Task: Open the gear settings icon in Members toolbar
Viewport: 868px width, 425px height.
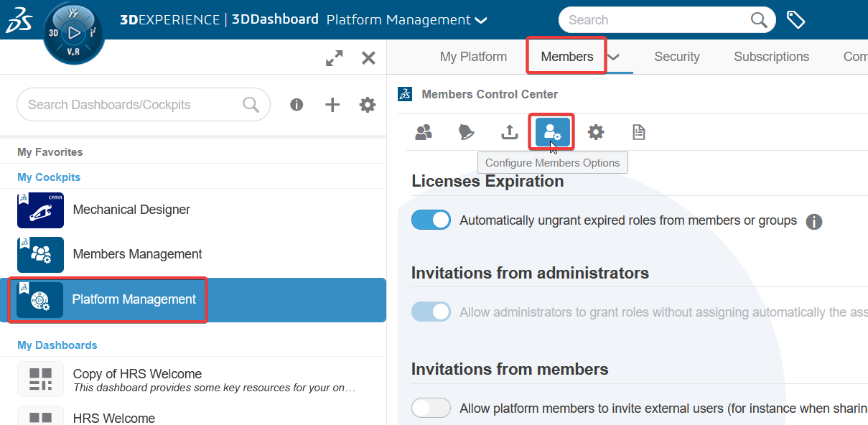Action: [x=596, y=132]
